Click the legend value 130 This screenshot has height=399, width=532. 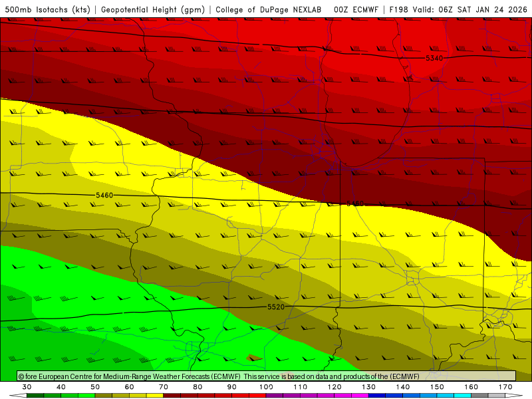369,387
